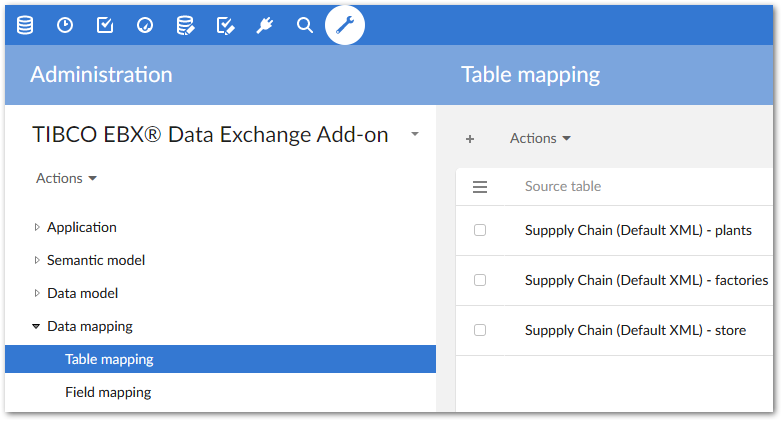The width and height of the screenshot is (782, 421).
Task: Open the TIBCO EBX Add-on dropdown arrow
Action: click(415, 135)
